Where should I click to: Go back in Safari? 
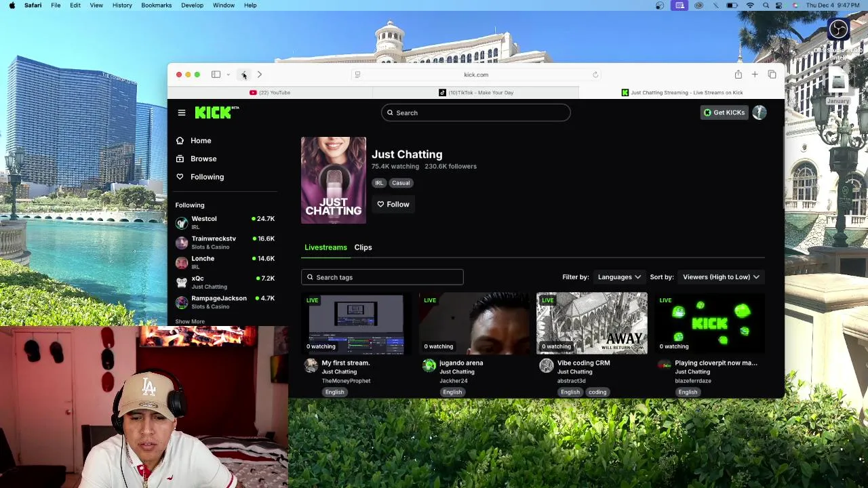pos(243,75)
